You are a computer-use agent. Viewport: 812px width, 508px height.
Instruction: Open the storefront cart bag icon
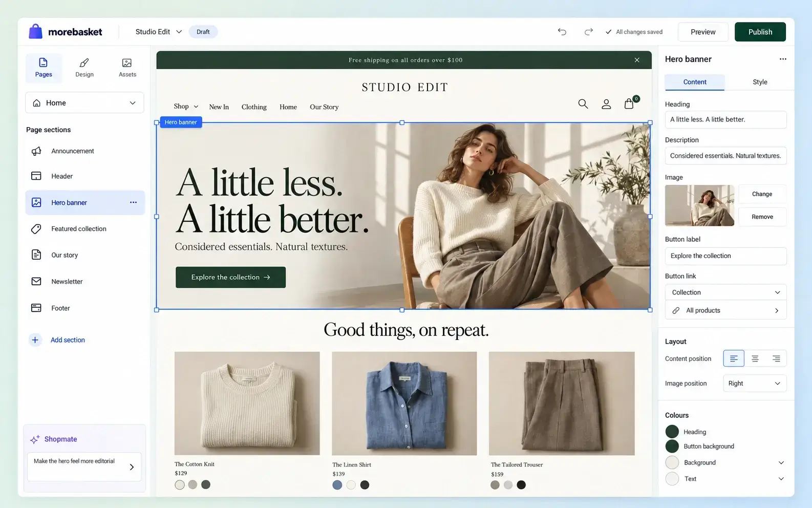pos(630,103)
